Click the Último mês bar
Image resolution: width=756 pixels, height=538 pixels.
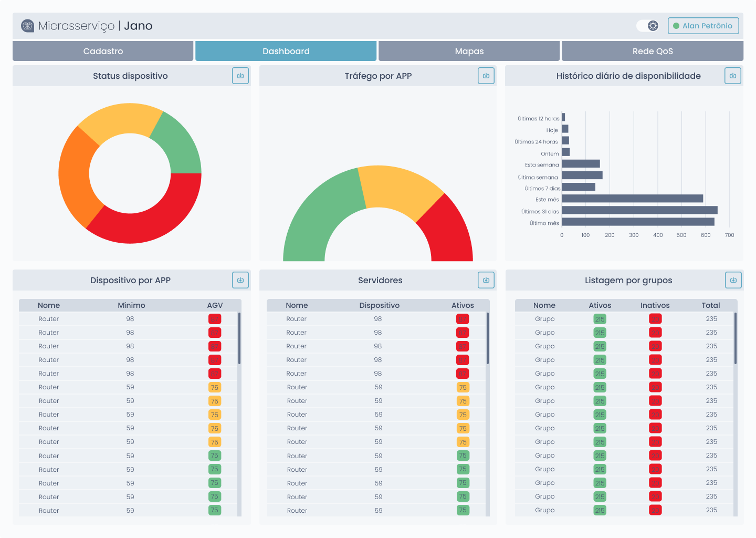tap(638, 222)
